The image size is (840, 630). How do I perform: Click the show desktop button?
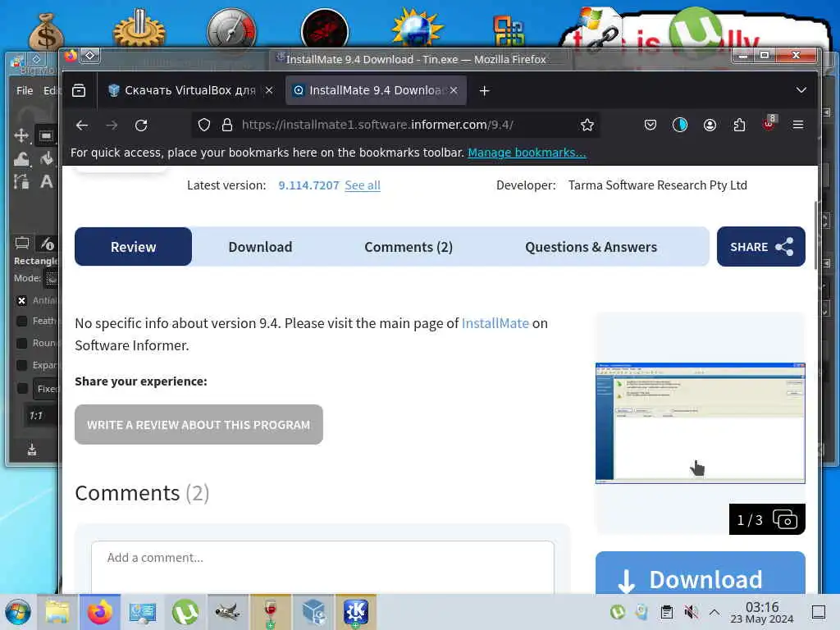tap(818, 612)
